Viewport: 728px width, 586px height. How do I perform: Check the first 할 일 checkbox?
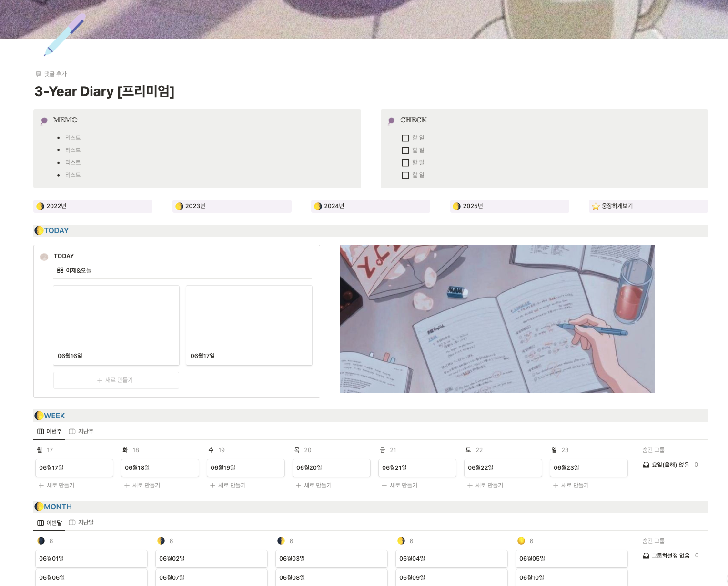[x=405, y=138]
